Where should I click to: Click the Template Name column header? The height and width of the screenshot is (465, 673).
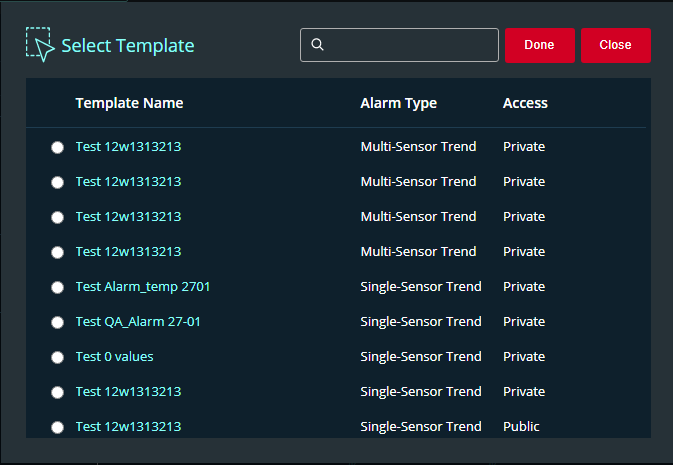tap(129, 103)
